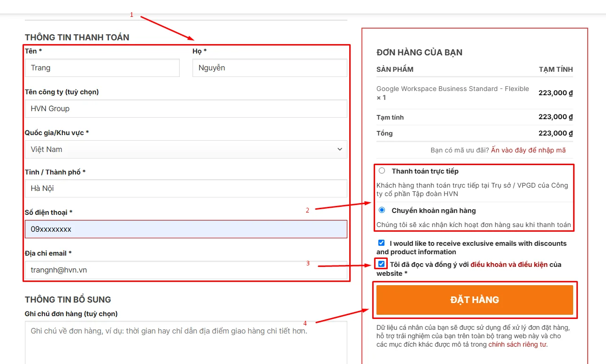Click the ĐƠN HÀNG CỦA BẠN heading
This screenshot has width=606, height=364.
[419, 53]
